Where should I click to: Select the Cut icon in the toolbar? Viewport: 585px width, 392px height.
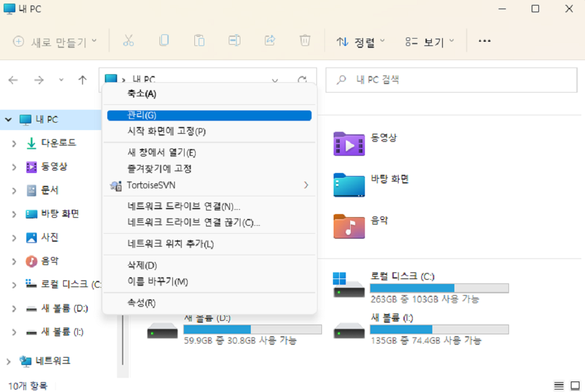(x=130, y=40)
